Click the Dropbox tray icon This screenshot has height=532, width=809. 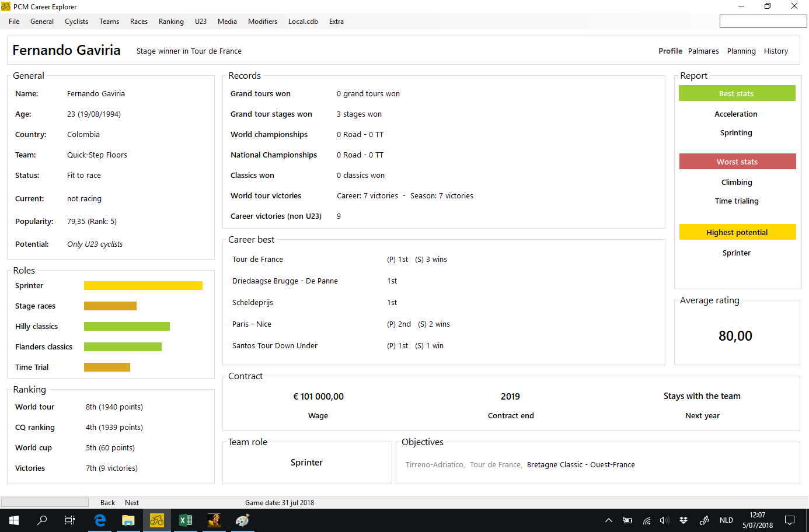click(684, 520)
